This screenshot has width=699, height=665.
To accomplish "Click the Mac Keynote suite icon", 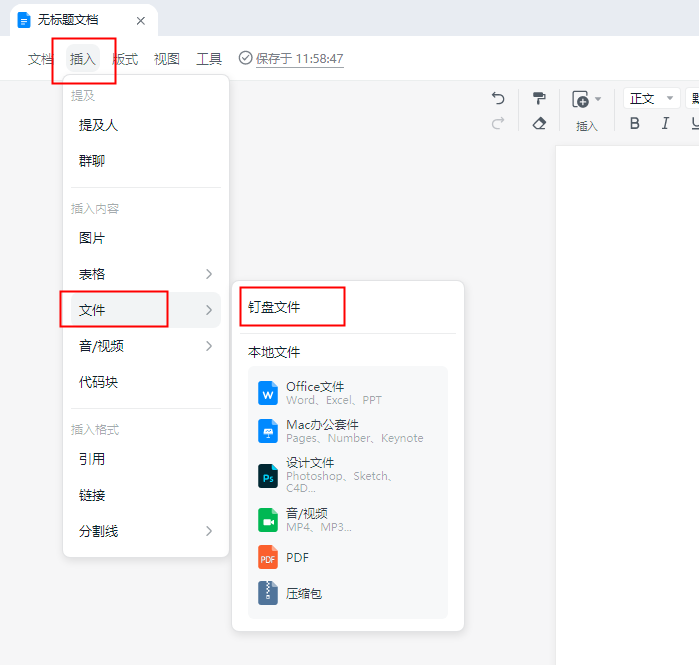I will (x=268, y=431).
